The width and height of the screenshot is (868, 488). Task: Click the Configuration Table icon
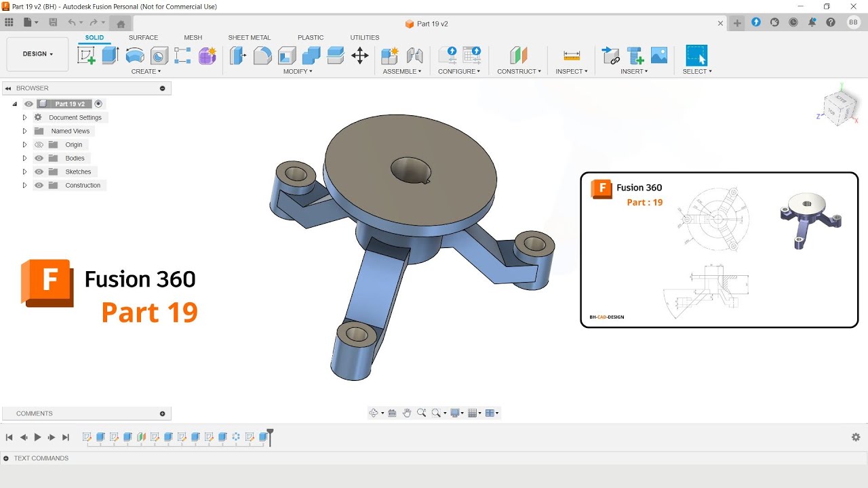(471, 56)
